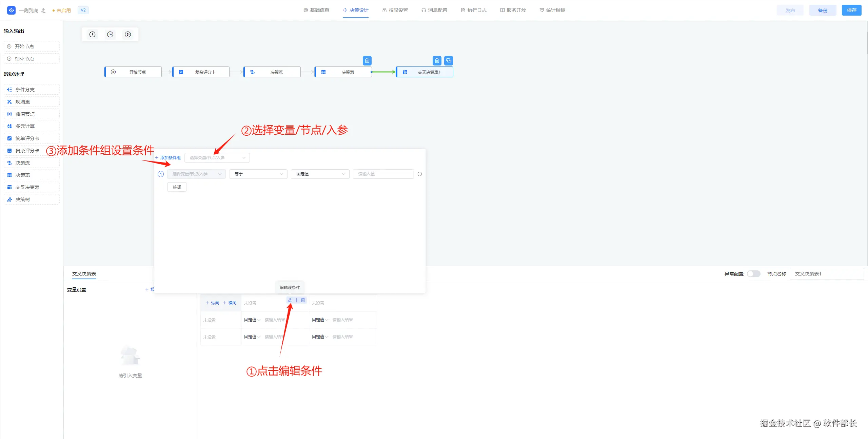The image size is (868, 439).
Task: Switch to the 执行日志 tab
Action: coord(474,10)
